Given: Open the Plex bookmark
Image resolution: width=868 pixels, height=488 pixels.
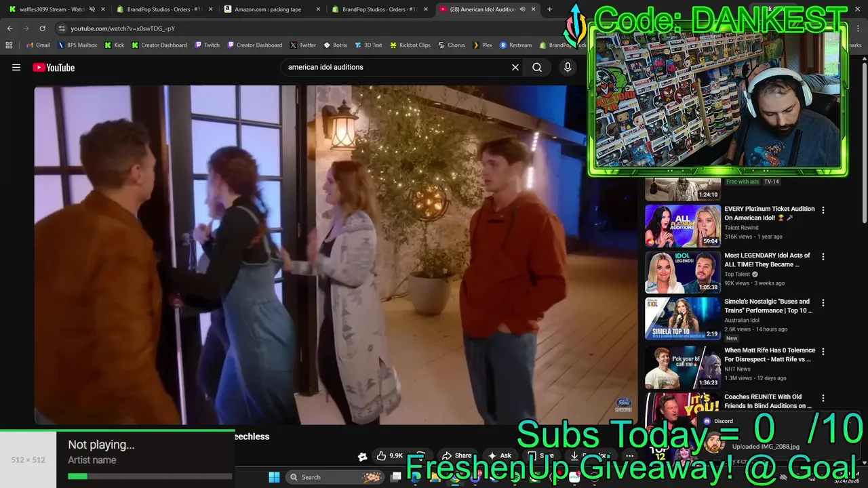Looking at the screenshot, I should [x=483, y=45].
